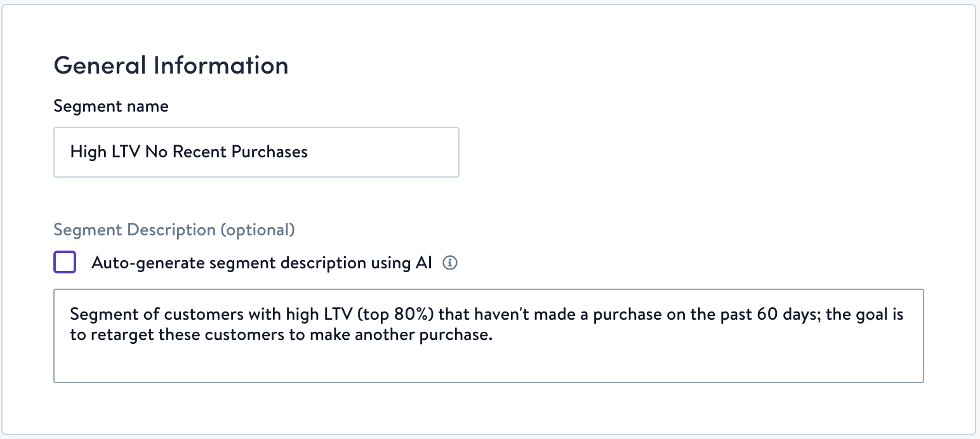Click the word 'retarget' in the description
980x439 pixels.
point(120,336)
